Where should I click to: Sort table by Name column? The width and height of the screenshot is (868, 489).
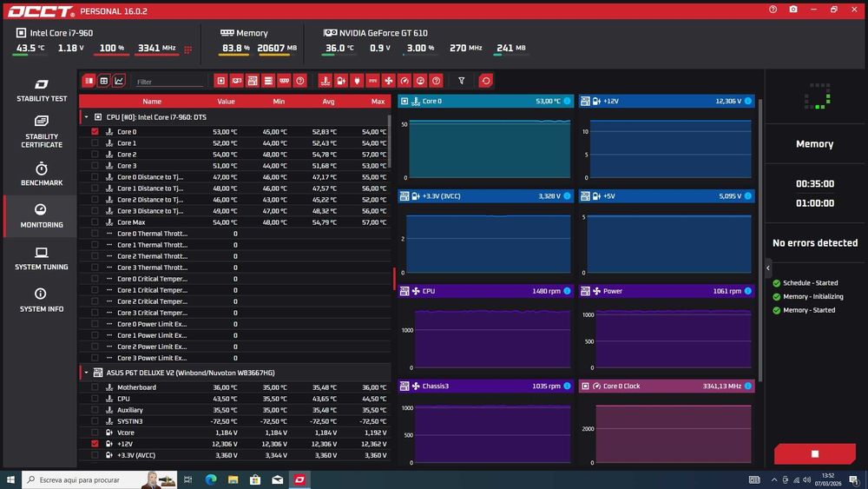(152, 102)
